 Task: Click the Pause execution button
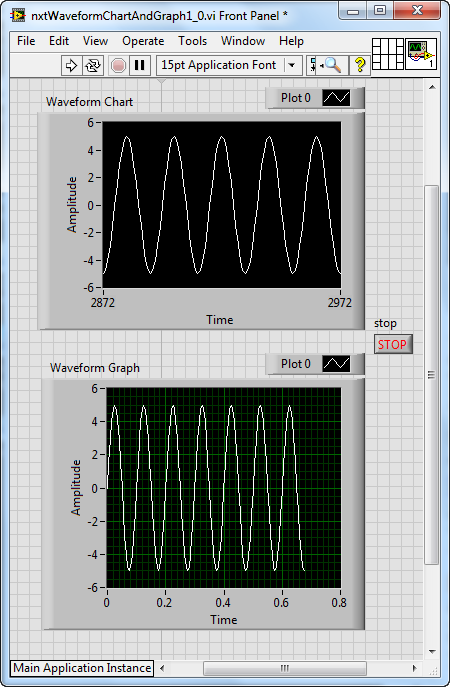click(x=140, y=66)
